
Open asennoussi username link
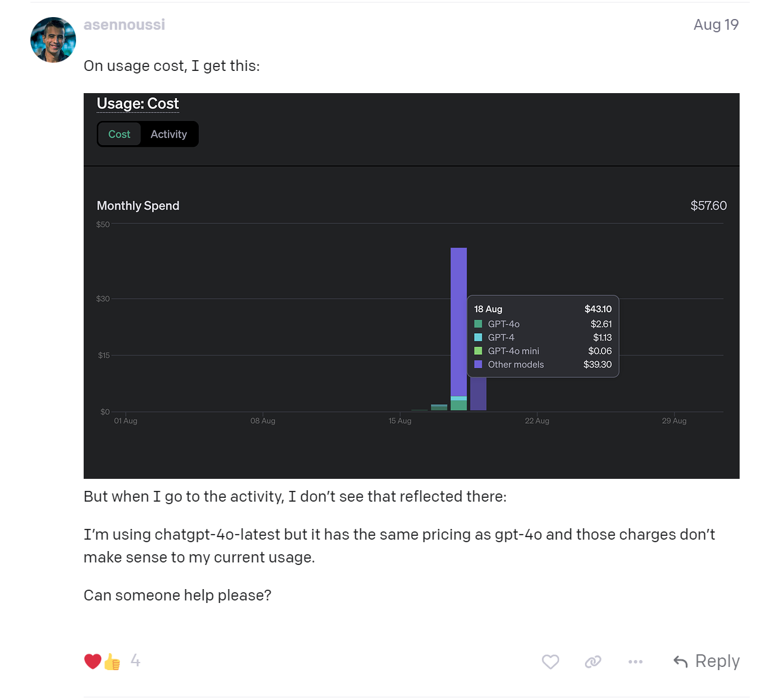pos(124,25)
